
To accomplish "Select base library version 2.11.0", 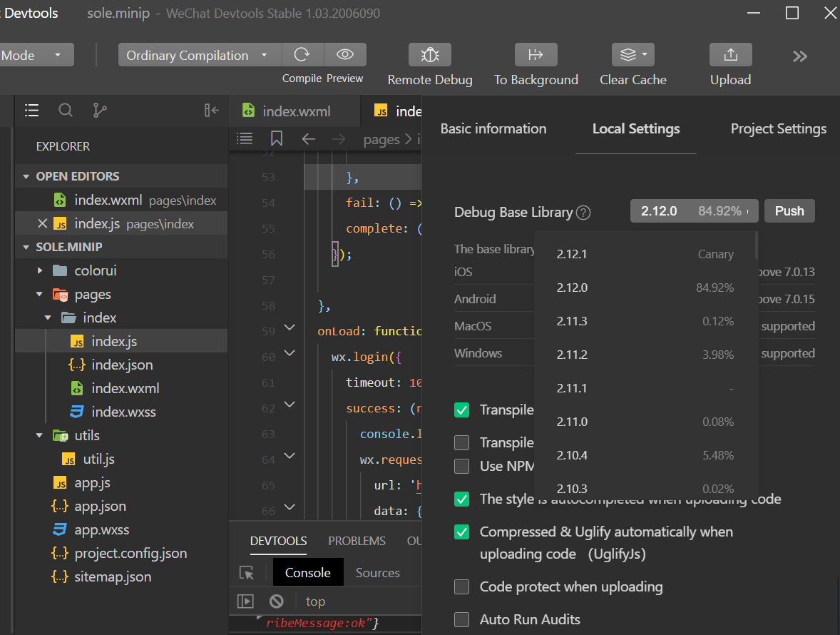I will tap(645, 422).
